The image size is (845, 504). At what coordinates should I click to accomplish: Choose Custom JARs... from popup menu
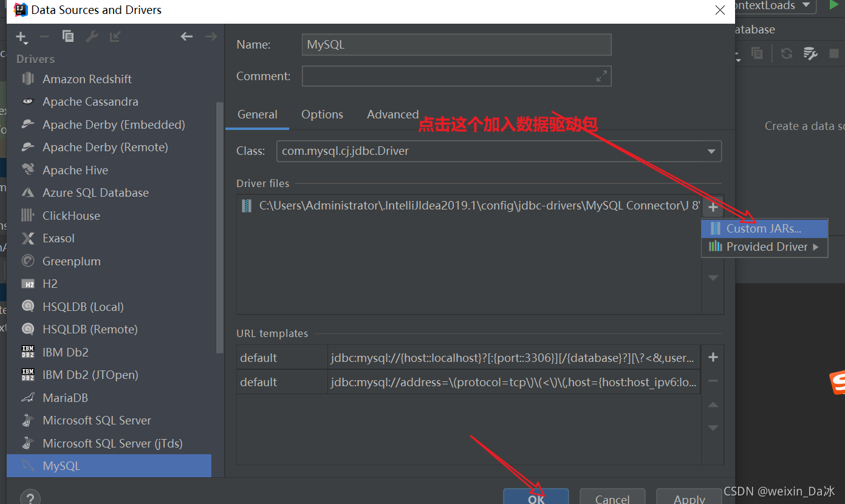point(764,228)
